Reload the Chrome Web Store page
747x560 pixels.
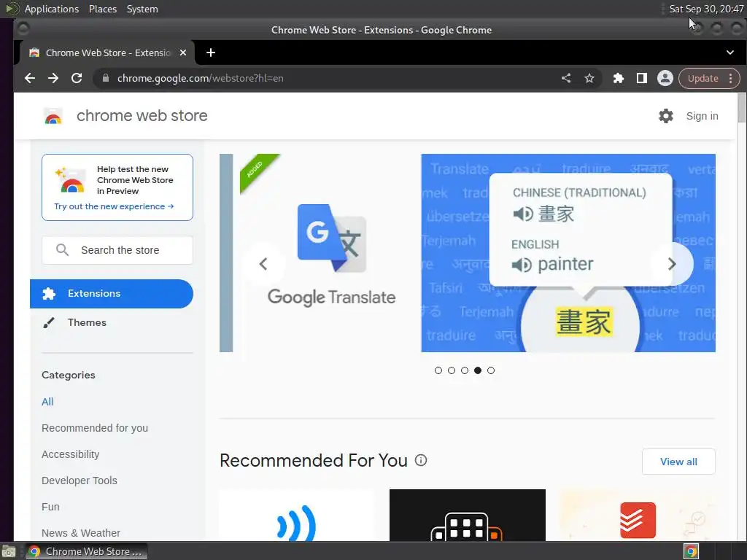76,78
